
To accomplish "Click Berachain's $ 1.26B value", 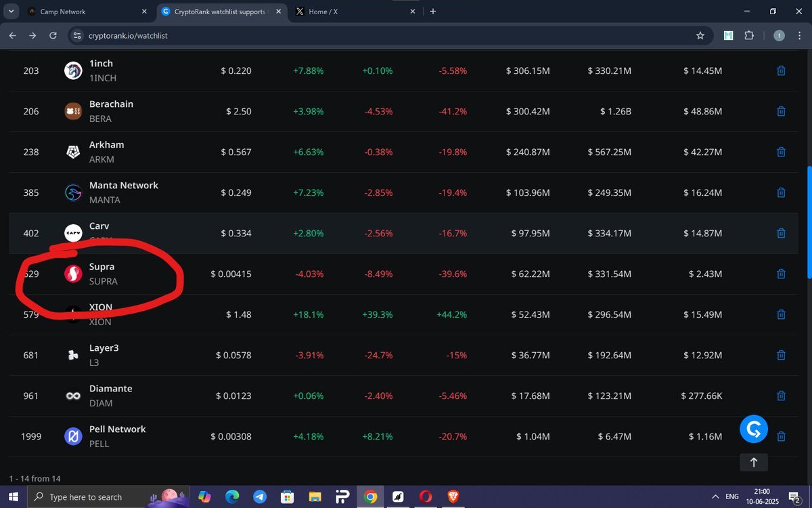I will click(615, 111).
